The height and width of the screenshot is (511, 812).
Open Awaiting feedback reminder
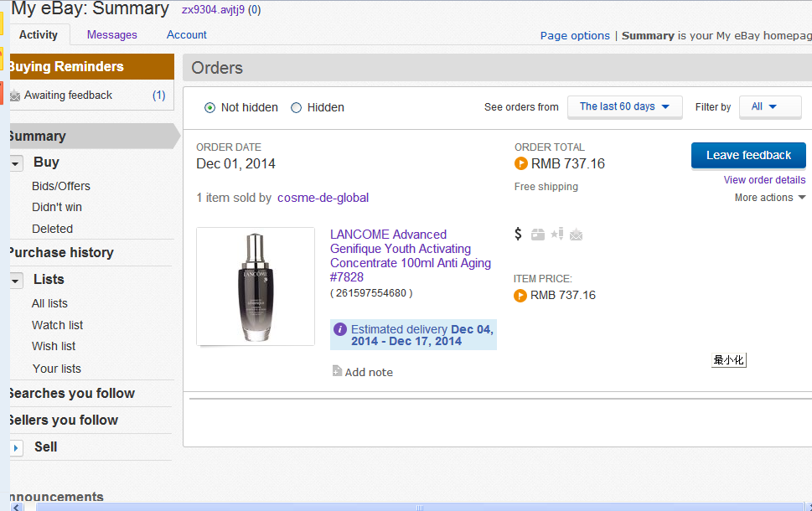68,95
